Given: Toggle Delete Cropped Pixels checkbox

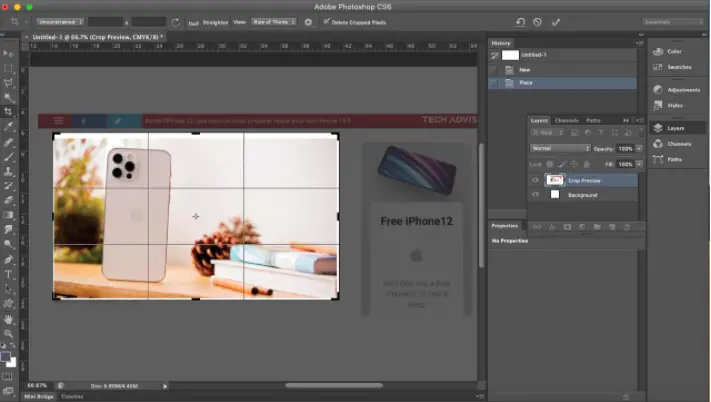Looking at the screenshot, I should coord(326,21).
